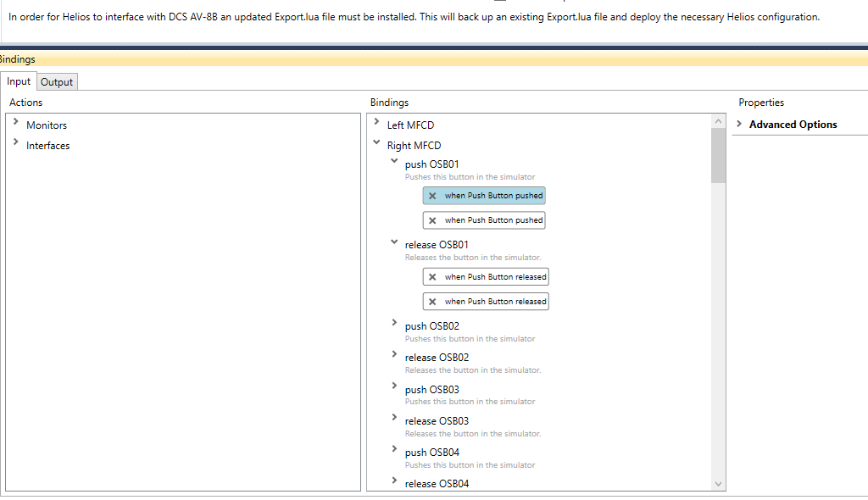The width and height of the screenshot is (868, 500).
Task: Collapse the push OSB01 entry
Action: 394,161
